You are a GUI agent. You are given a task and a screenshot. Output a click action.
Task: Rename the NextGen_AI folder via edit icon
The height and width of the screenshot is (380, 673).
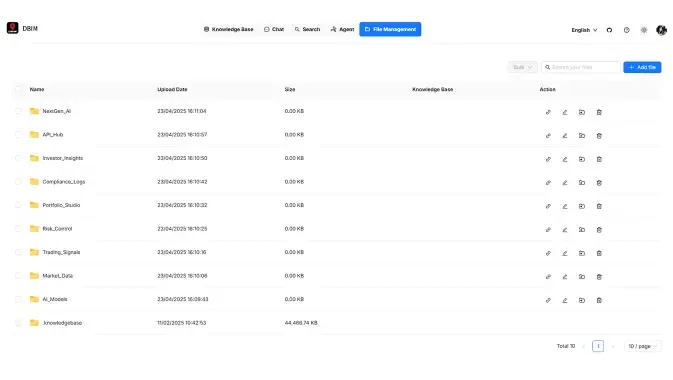point(565,112)
